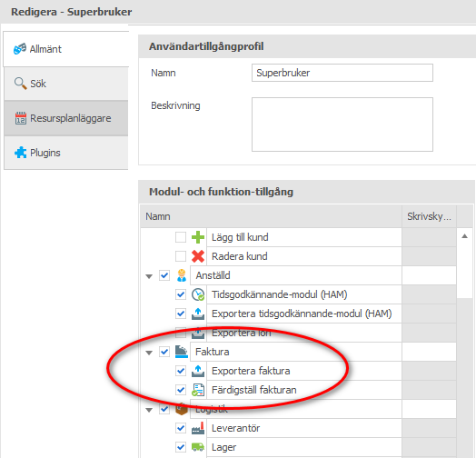
Task: Click the Färdigställ fakturan document icon
Action: coord(198,390)
